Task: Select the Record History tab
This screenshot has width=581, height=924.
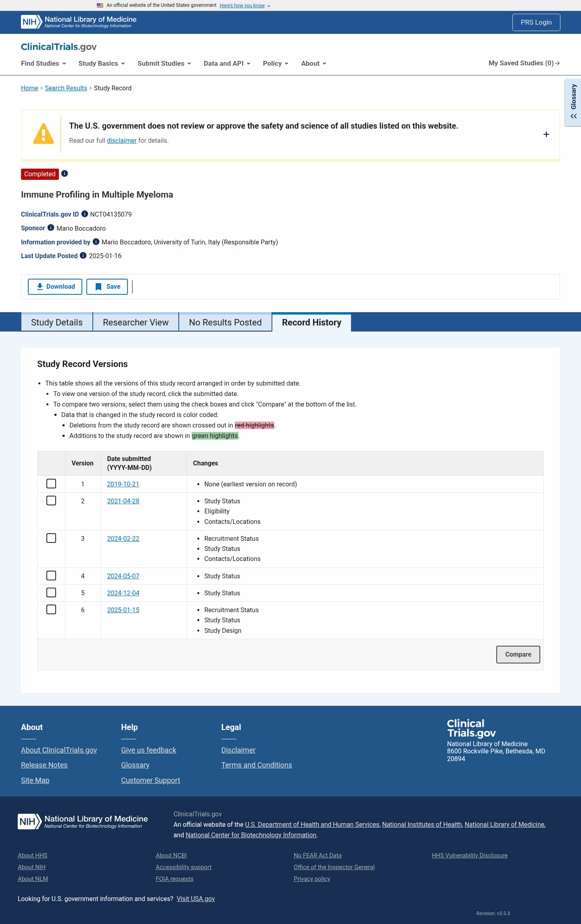Action: coord(311,322)
